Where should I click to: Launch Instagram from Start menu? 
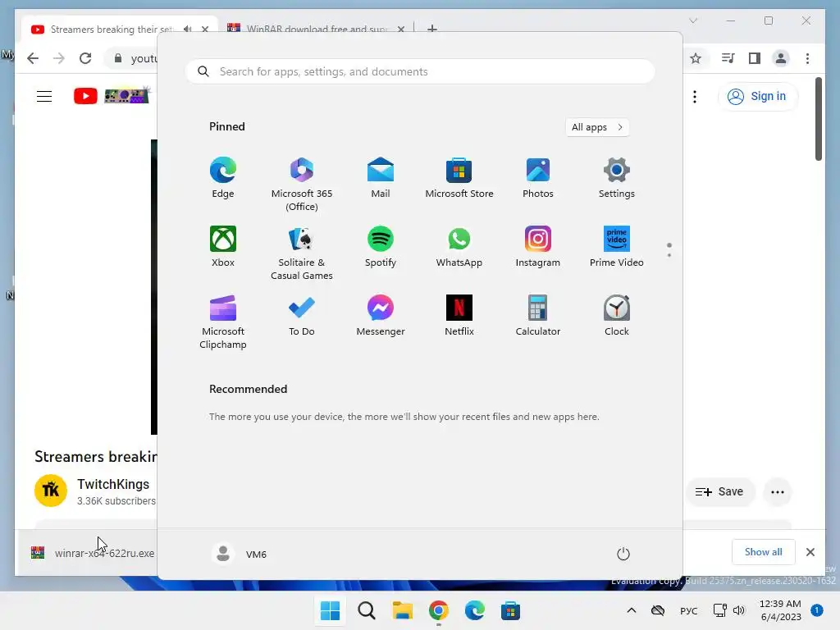point(538,247)
